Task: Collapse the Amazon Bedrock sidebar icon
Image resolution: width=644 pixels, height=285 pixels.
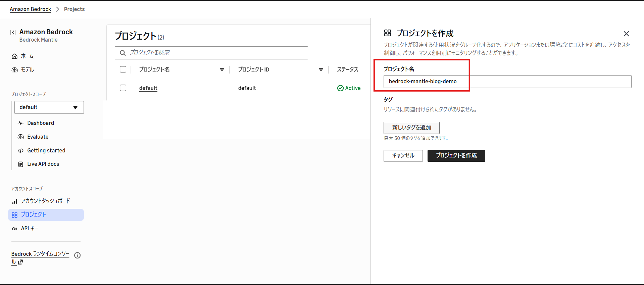Action: pos(13,32)
